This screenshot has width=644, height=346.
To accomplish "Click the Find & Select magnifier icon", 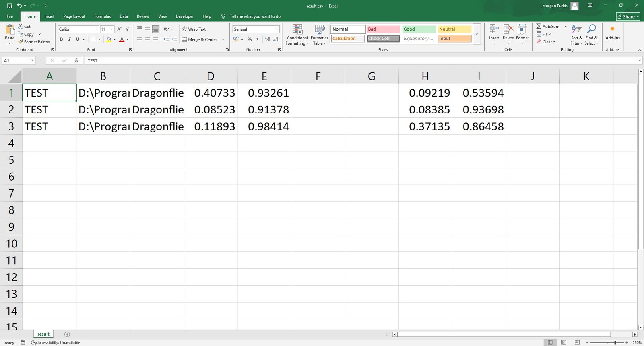I will click(591, 29).
